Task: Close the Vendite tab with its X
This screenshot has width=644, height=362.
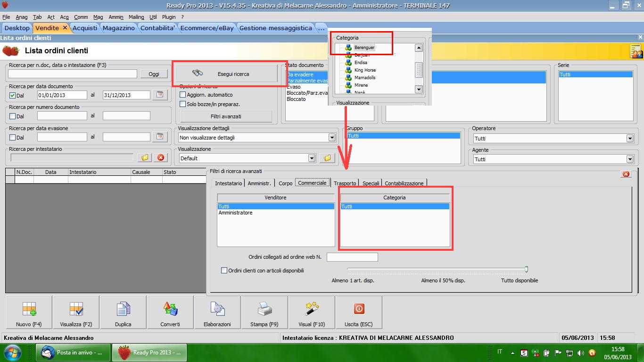Action: coord(65,28)
